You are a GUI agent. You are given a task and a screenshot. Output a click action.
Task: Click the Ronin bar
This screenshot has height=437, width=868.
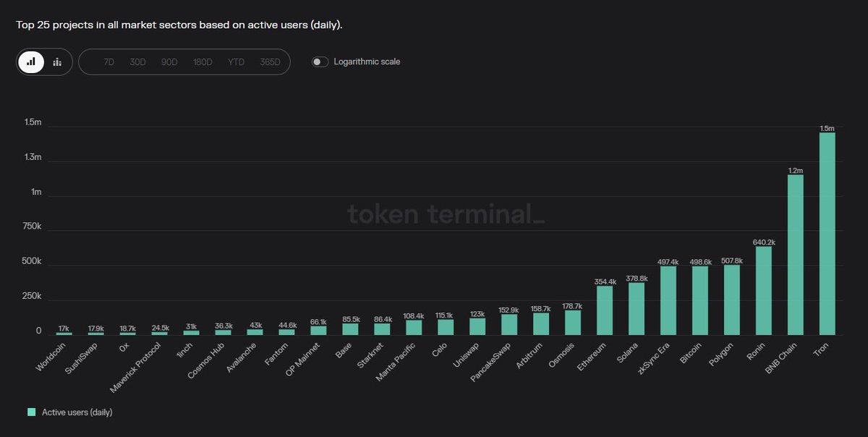(x=763, y=291)
